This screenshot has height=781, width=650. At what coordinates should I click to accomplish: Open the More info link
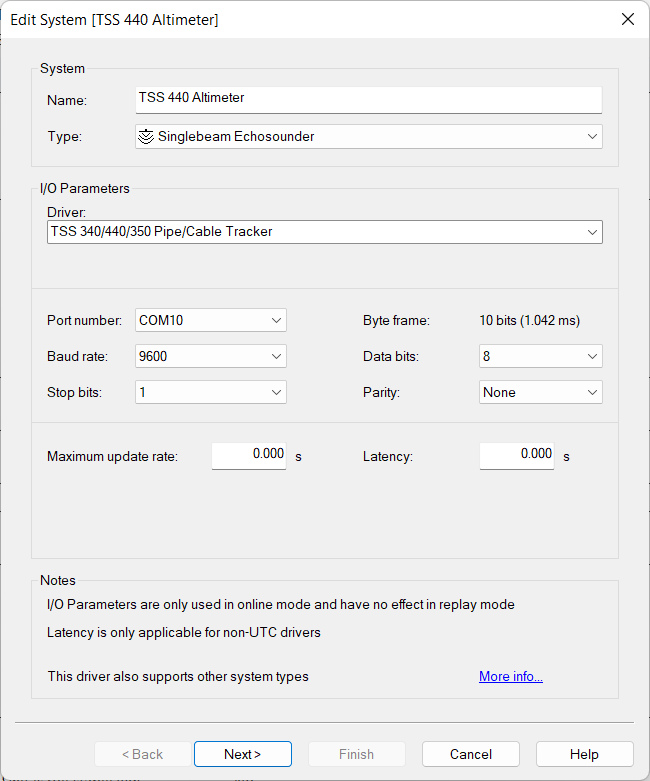pos(510,677)
